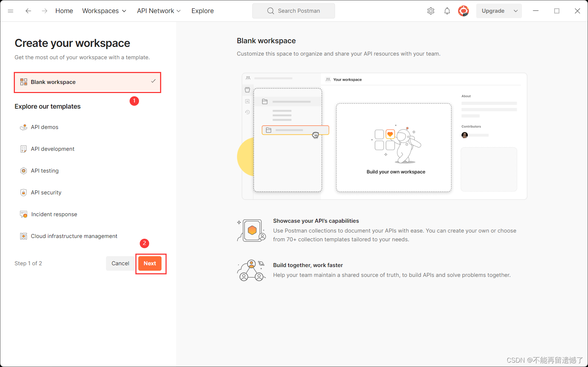Click the Incident response icon
The width and height of the screenshot is (588, 367).
pos(24,214)
